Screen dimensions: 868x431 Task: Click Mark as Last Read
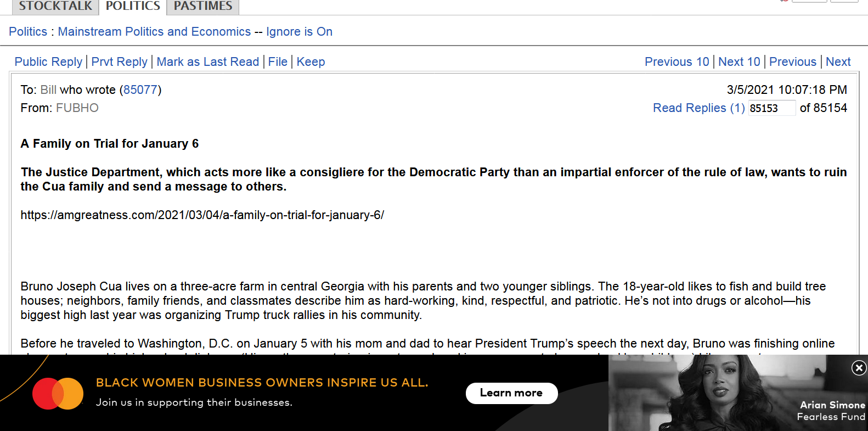tap(208, 62)
